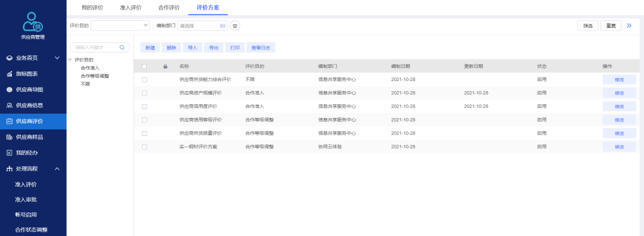Click the 删除 button
The height and width of the screenshot is (236, 644).
[x=171, y=48]
